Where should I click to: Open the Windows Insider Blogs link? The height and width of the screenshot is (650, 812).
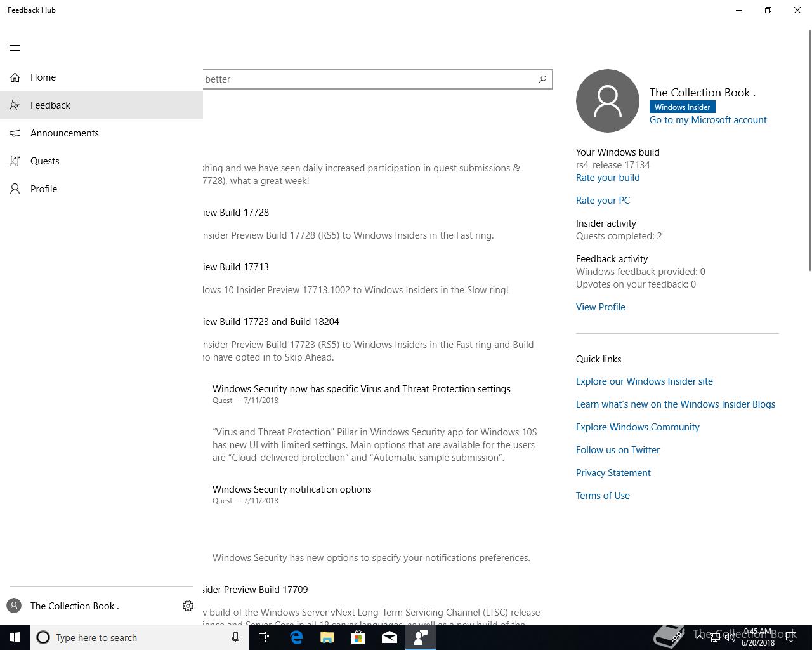[x=676, y=404]
